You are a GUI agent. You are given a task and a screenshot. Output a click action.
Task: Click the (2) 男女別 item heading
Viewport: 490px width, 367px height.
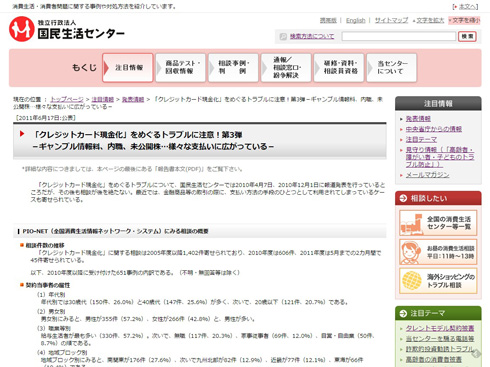pos(51,311)
